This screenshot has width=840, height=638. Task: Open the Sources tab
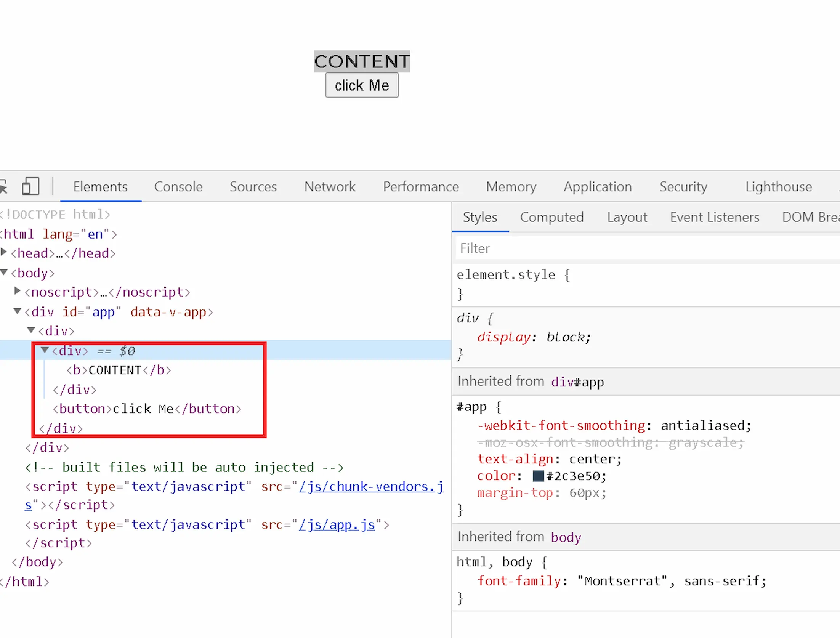coord(253,186)
